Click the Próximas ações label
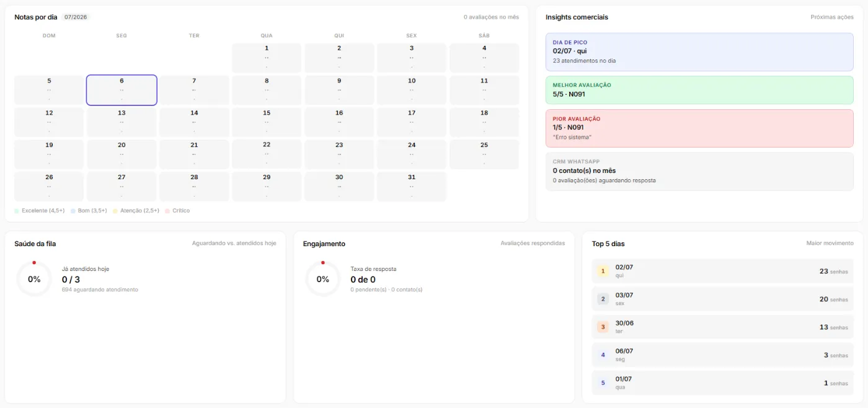 [832, 17]
